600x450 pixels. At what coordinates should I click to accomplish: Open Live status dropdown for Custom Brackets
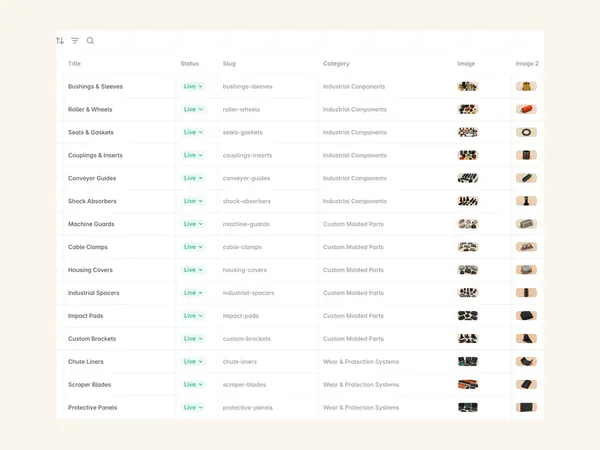coord(193,339)
